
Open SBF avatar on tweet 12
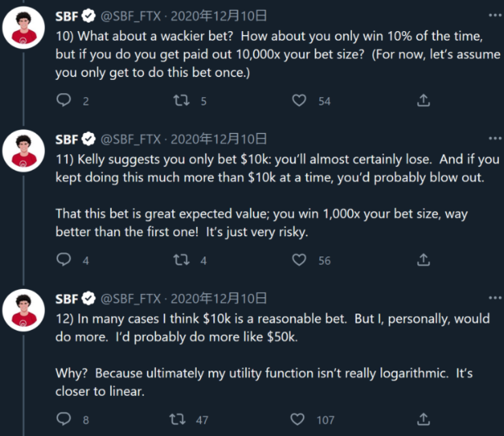click(24, 310)
